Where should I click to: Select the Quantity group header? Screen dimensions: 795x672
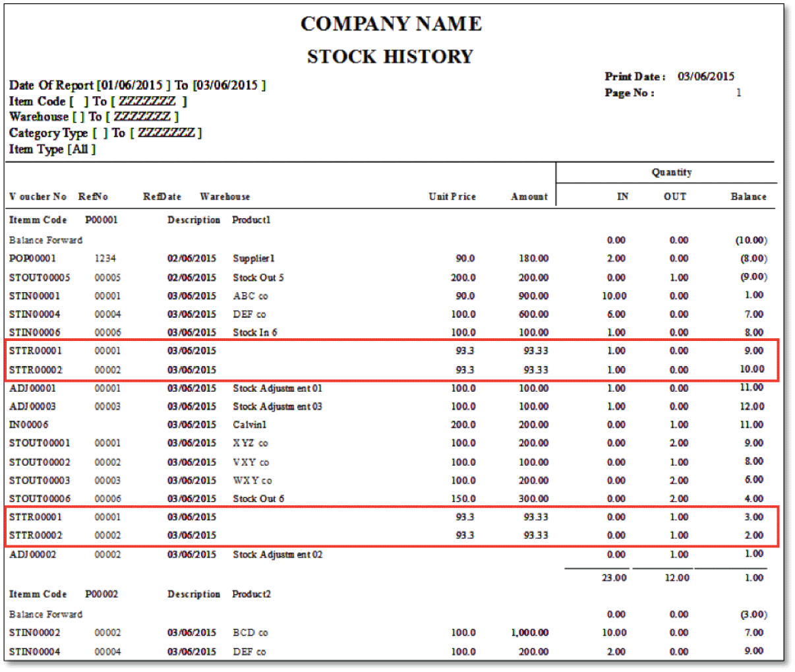pyautogui.click(x=671, y=172)
